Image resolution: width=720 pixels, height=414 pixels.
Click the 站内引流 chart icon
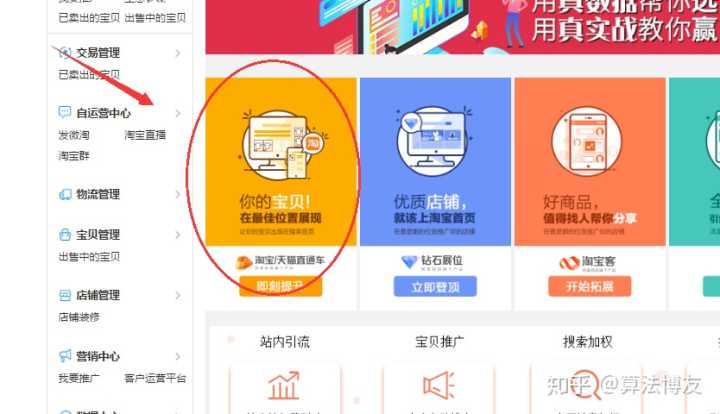point(284,386)
